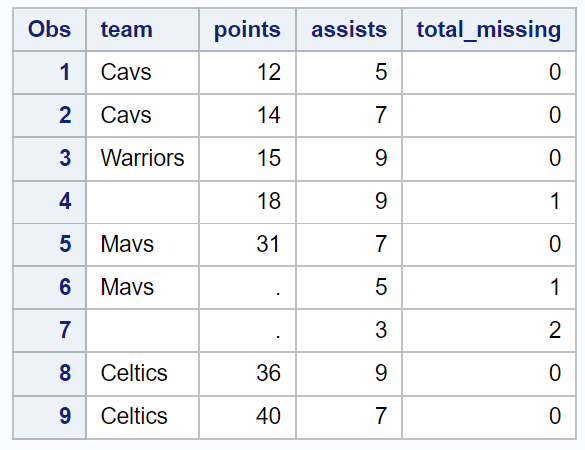This screenshot has height=450, width=585.
Task: Select the Warriors team cell
Action: [143, 158]
